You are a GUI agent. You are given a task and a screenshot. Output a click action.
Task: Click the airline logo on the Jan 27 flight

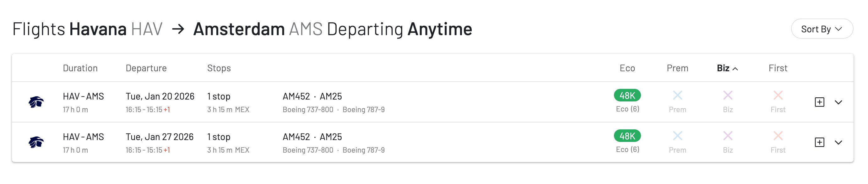point(37,143)
